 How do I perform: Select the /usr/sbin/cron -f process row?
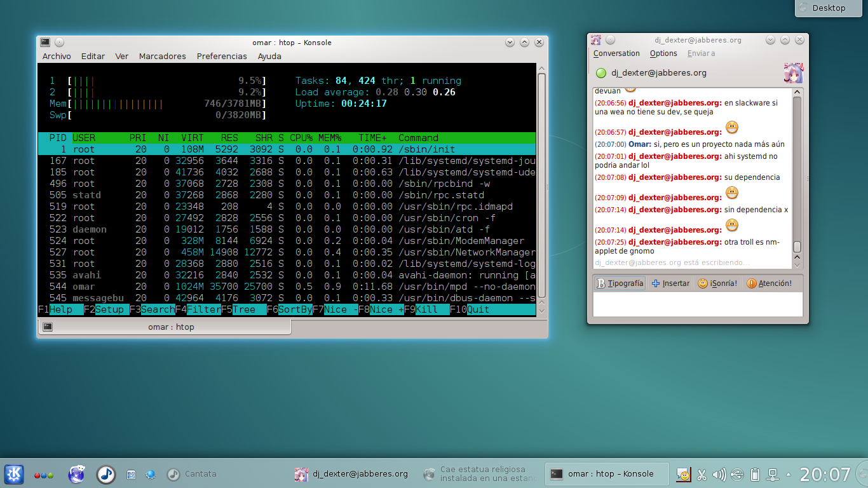coord(287,218)
